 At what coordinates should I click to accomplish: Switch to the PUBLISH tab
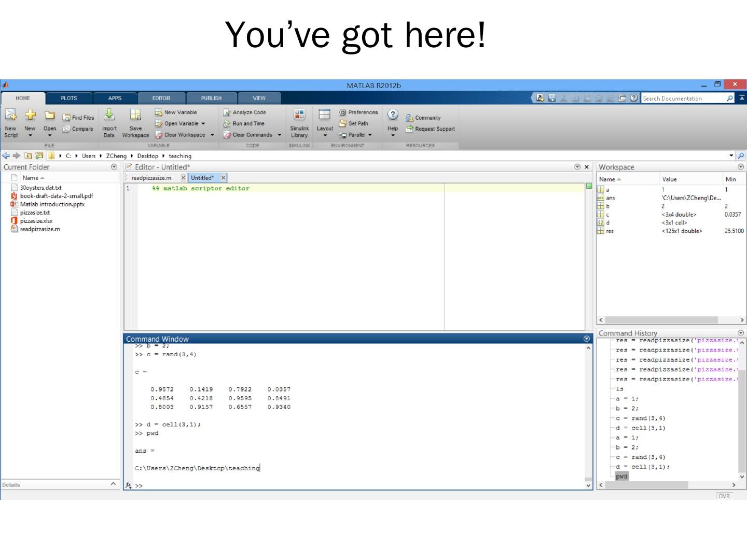[x=211, y=98]
